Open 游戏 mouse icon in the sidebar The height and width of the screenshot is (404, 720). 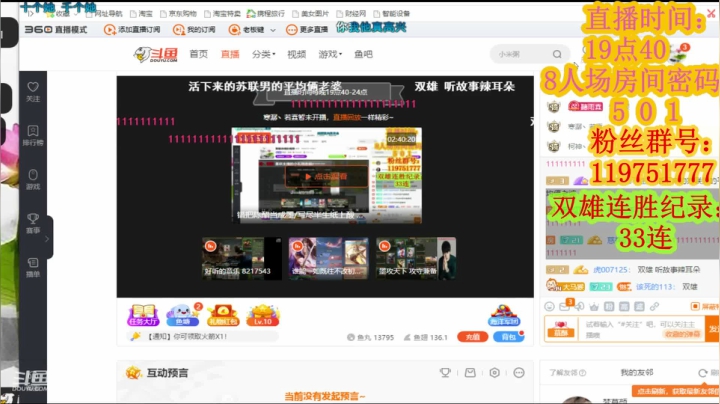tap(33, 180)
